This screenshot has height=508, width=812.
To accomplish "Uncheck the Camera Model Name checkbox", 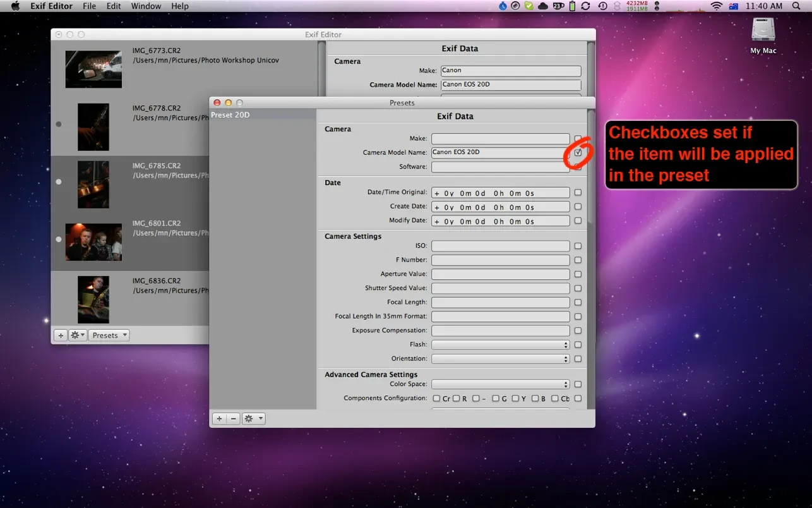I will [578, 153].
